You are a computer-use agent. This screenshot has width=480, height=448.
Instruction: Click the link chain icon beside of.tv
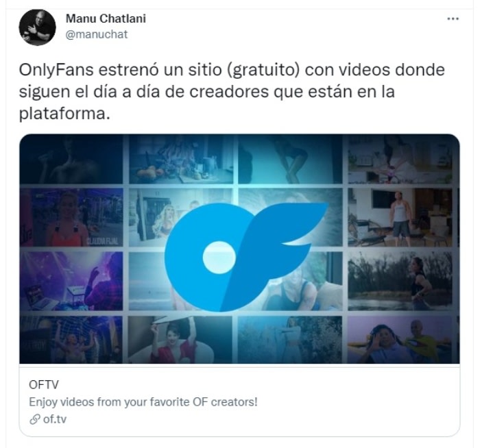click(34, 419)
